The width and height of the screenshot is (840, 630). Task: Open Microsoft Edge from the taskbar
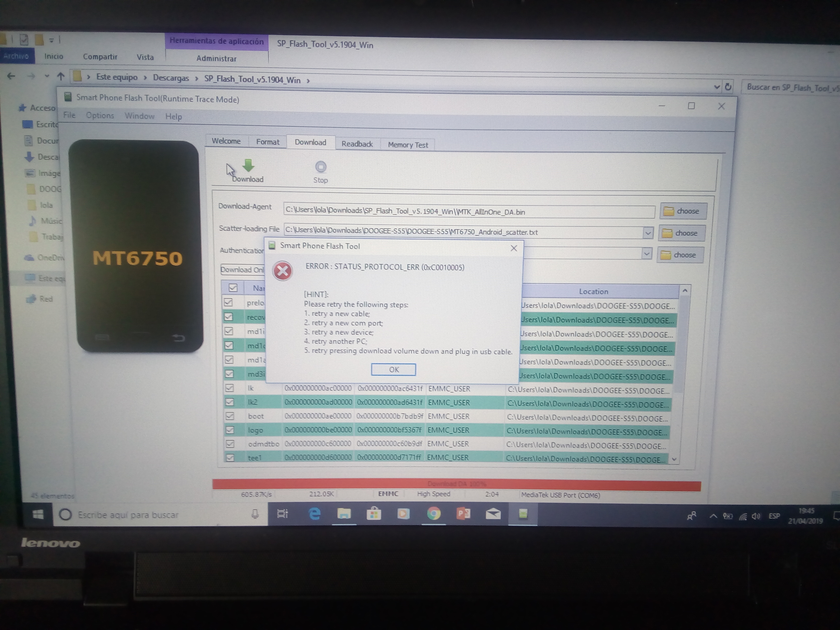[x=314, y=513]
